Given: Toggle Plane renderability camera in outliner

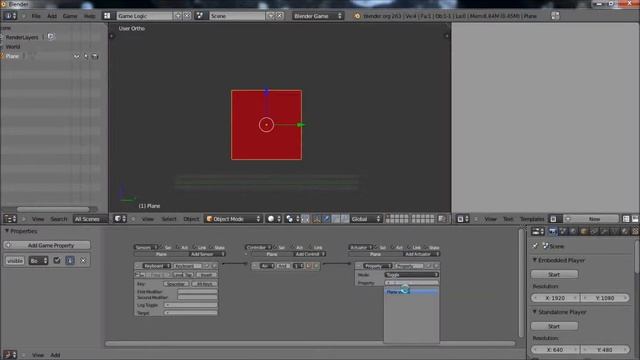Looking at the screenshot, I should click(95, 56).
